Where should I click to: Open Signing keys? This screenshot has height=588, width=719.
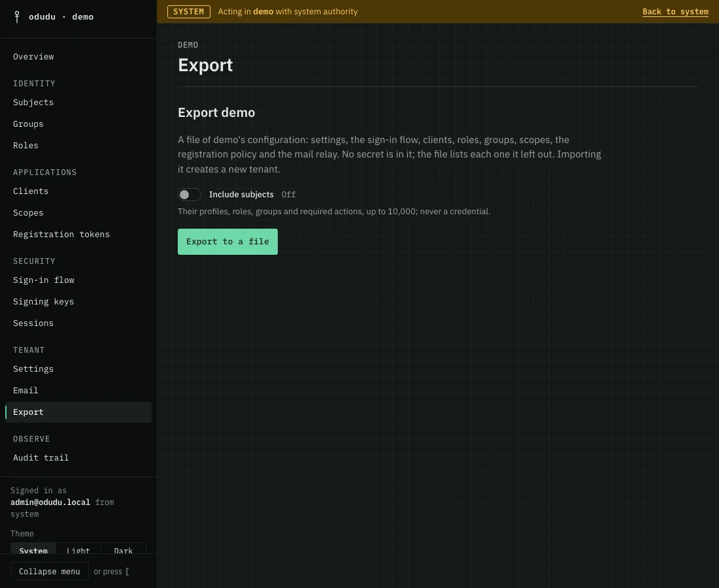tap(78, 302)
